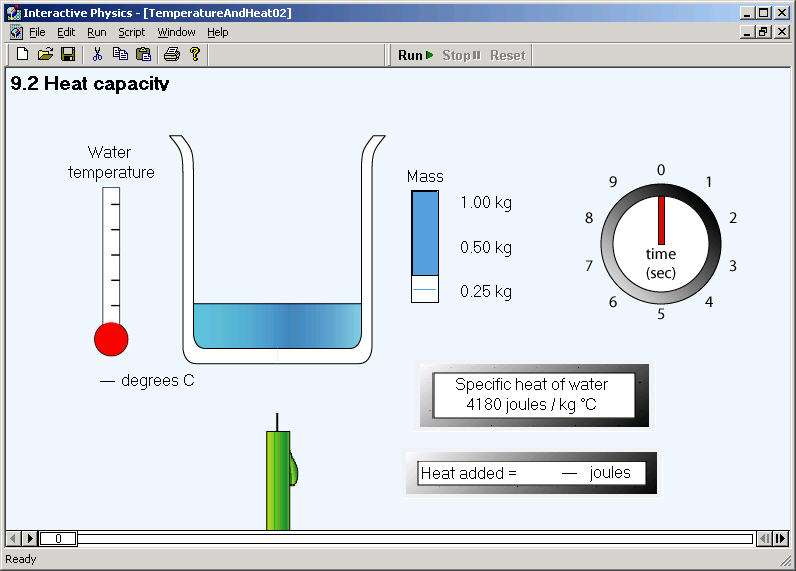Click the Stop button
The width and height of the screenshot is (796, 571).
pos(461,55)
